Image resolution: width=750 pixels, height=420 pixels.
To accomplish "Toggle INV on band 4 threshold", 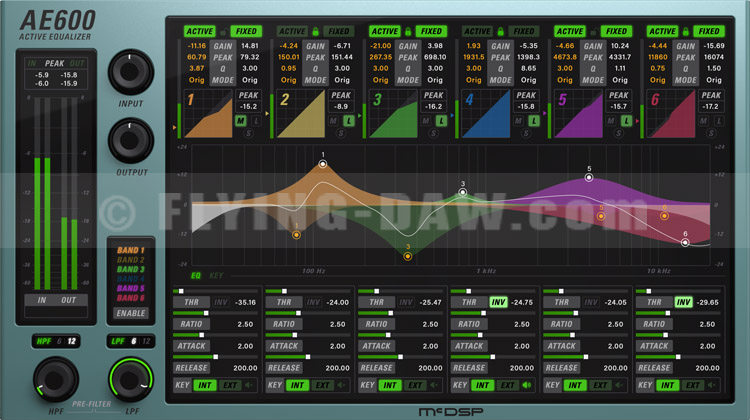I will point(498,302).
